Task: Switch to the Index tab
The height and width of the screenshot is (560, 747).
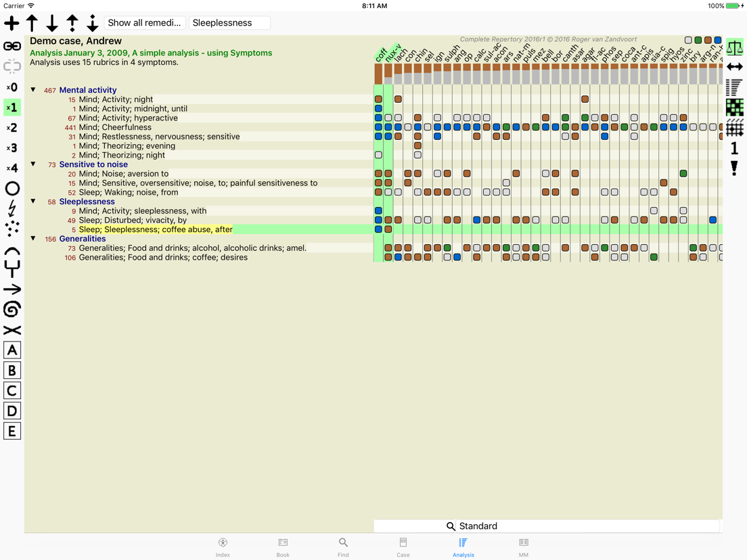Action: click(223, 547)
